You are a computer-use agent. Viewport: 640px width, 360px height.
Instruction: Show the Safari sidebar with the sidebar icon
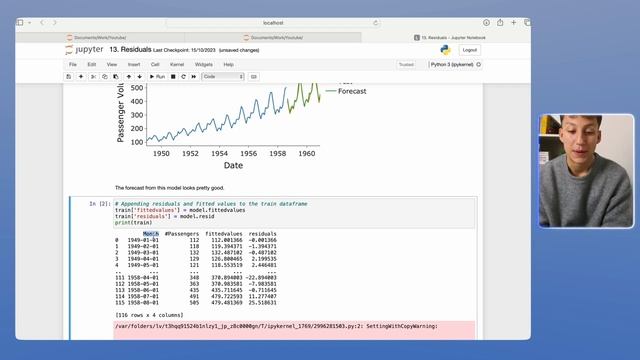(20, 22)
